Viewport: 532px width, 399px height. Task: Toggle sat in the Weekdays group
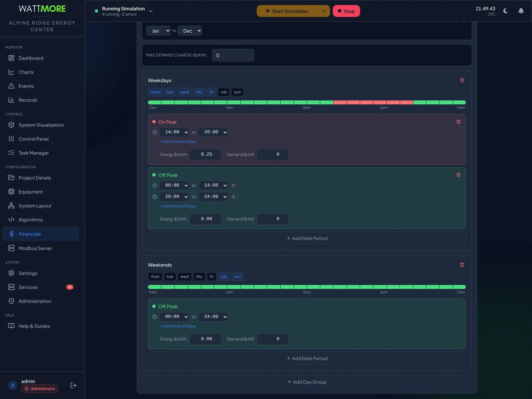point(224,92)
